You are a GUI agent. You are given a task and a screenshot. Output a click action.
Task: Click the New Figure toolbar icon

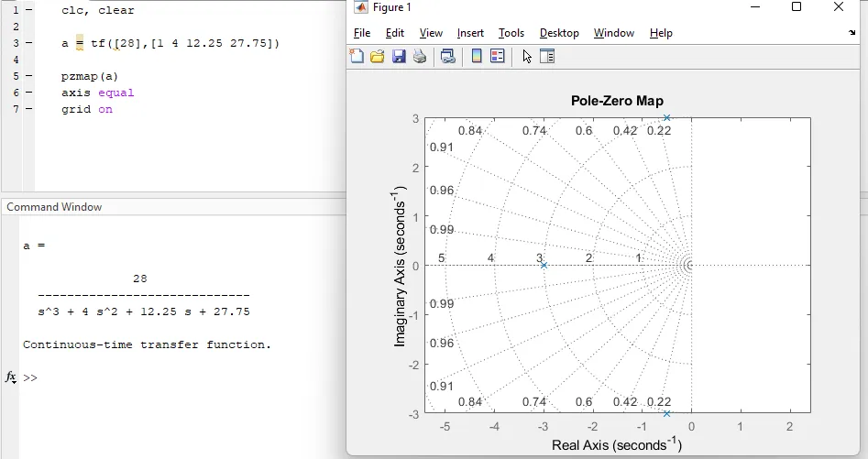[x=357, y=57]
